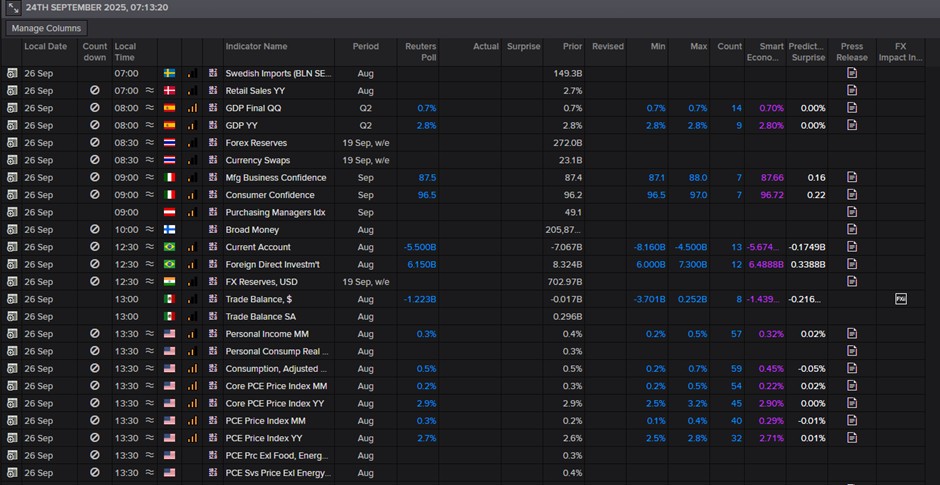Click calendar alert icon for GDP Final QQ
This screenshot has width=940, height=485.
tap(11, 108)
